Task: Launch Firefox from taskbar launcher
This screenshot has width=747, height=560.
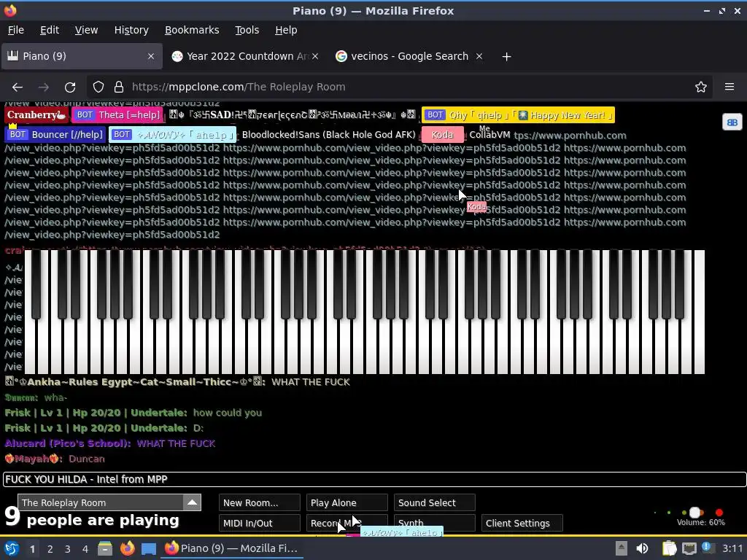Action: coord(127,548)
